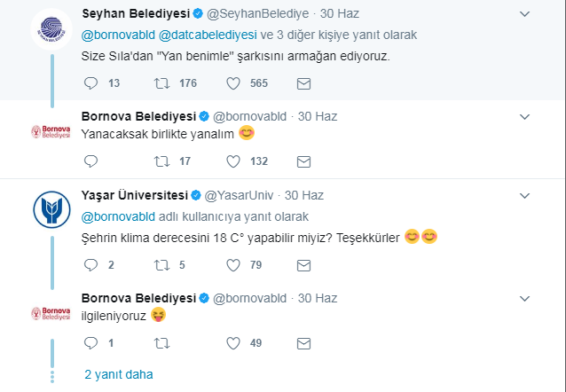Send Seyhan Belediyesi tweet via direct message

303,83
